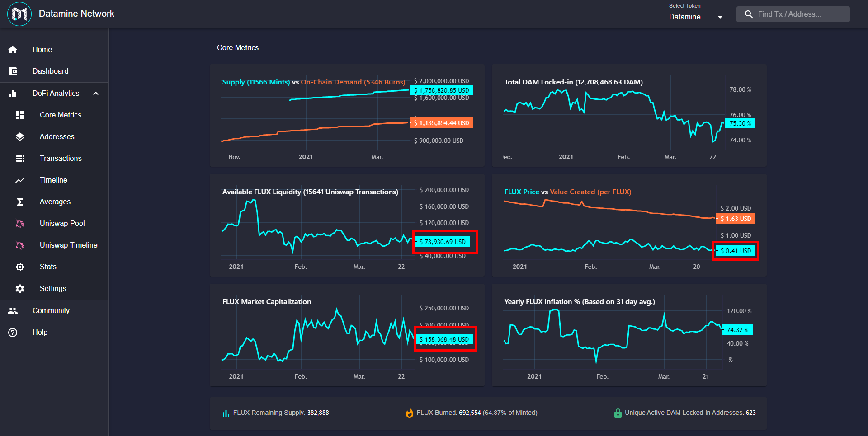Click the $ 73,930.69 USD liquidity label
This screenshot has height=436, width=868.
coord(443,242)
